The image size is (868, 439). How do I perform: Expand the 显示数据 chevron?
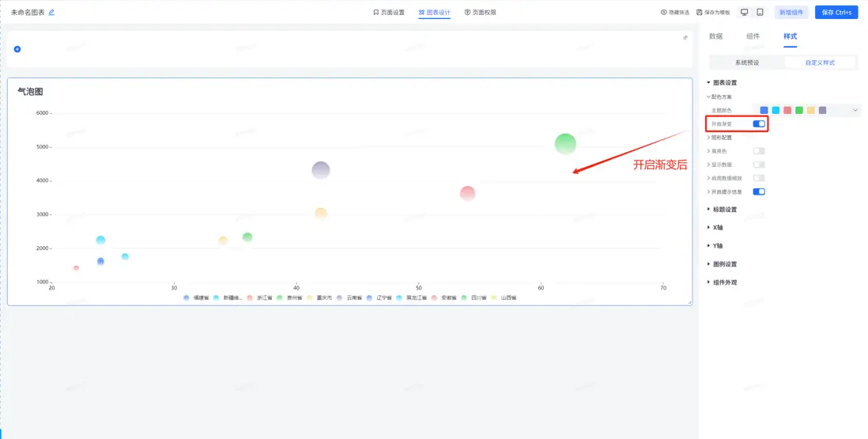[x=708, y=165]
